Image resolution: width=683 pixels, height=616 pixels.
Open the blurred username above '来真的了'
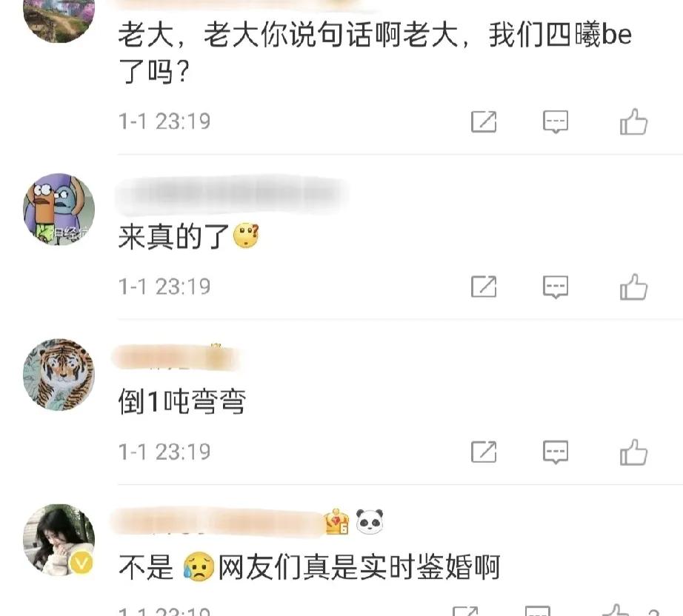pyautogui.click(x=231, y=195)
